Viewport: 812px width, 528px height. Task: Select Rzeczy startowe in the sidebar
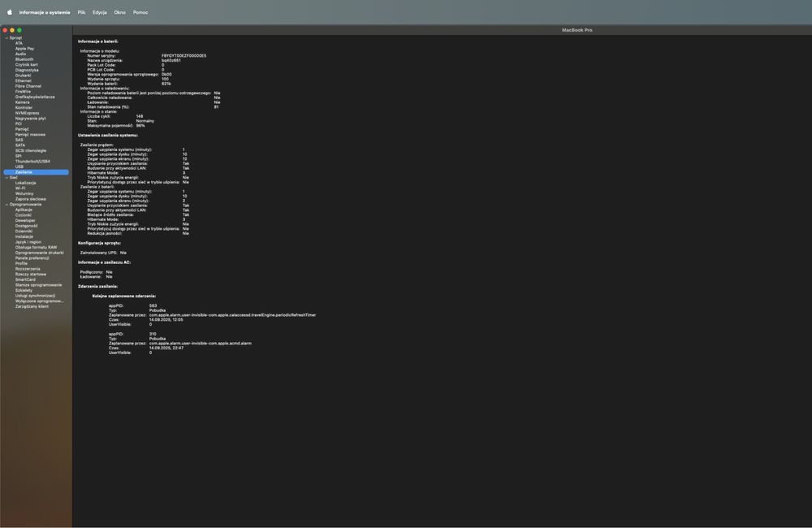[x=31, y=275]
